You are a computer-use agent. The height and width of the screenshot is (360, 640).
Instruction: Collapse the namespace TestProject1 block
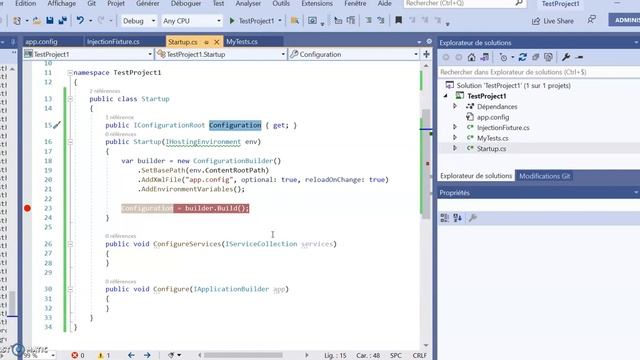point(70,73)
